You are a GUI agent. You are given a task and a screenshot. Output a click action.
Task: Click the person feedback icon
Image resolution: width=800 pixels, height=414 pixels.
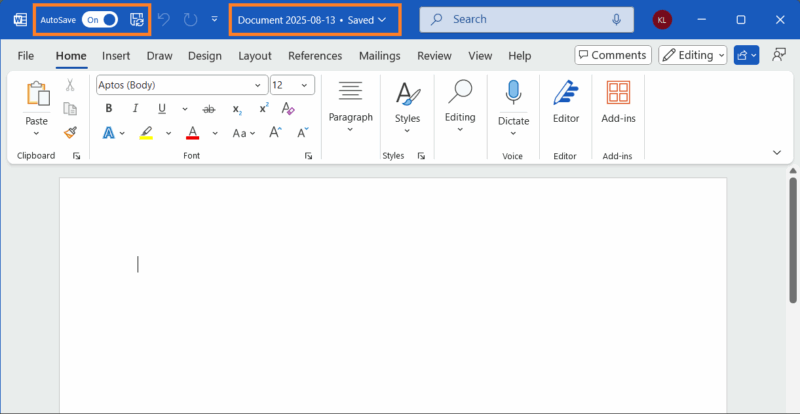(778, 55)
